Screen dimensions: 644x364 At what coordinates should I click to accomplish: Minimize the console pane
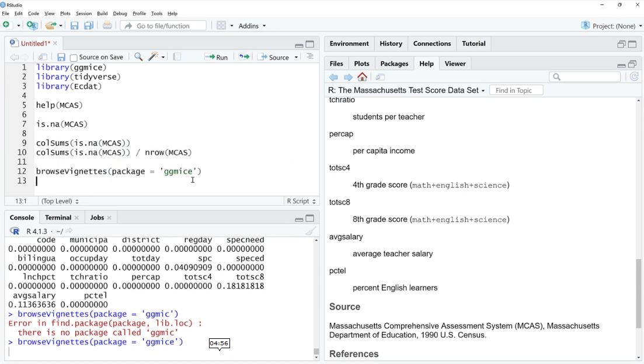click(x=299, y=219)
